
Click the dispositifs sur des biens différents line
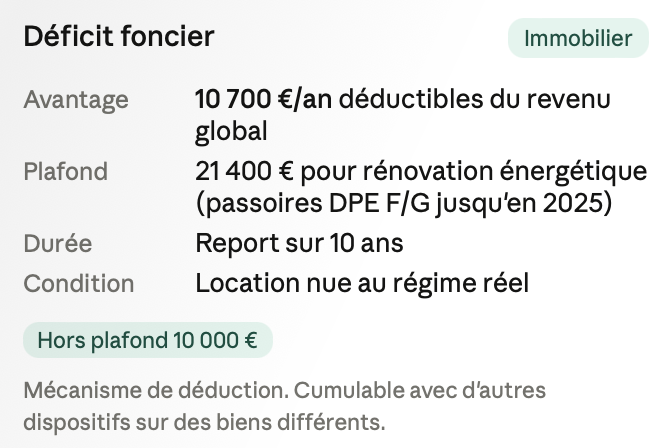pos(204,422)
